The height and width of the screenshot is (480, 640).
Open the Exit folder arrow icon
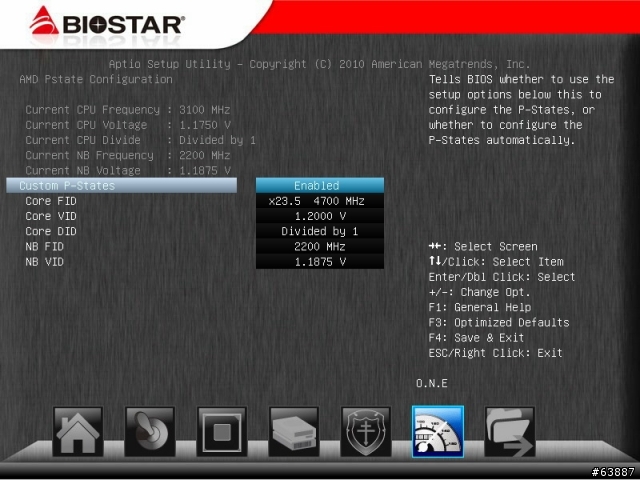pyautogui.click(x=509, y=431)
